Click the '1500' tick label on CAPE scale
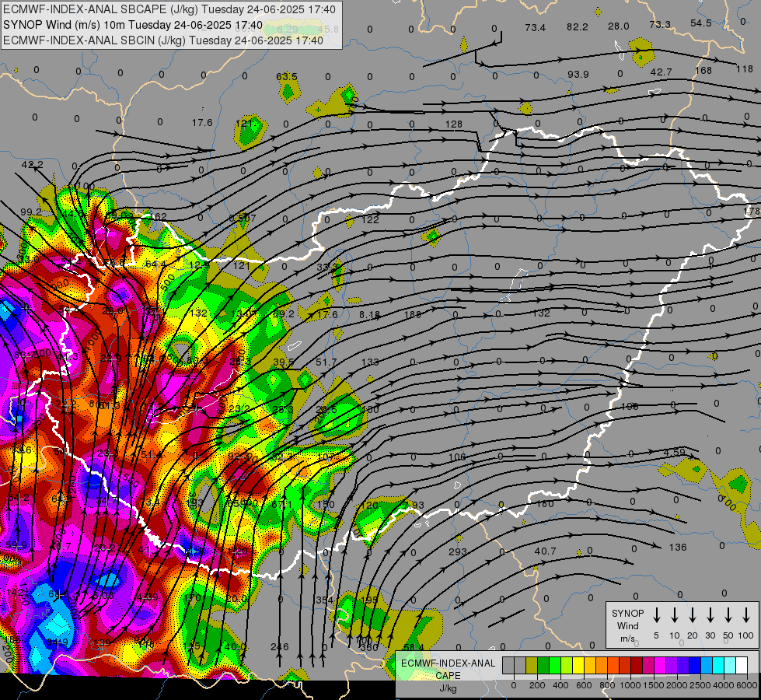The height and width of the screenshot is (700, 761). 653,685
